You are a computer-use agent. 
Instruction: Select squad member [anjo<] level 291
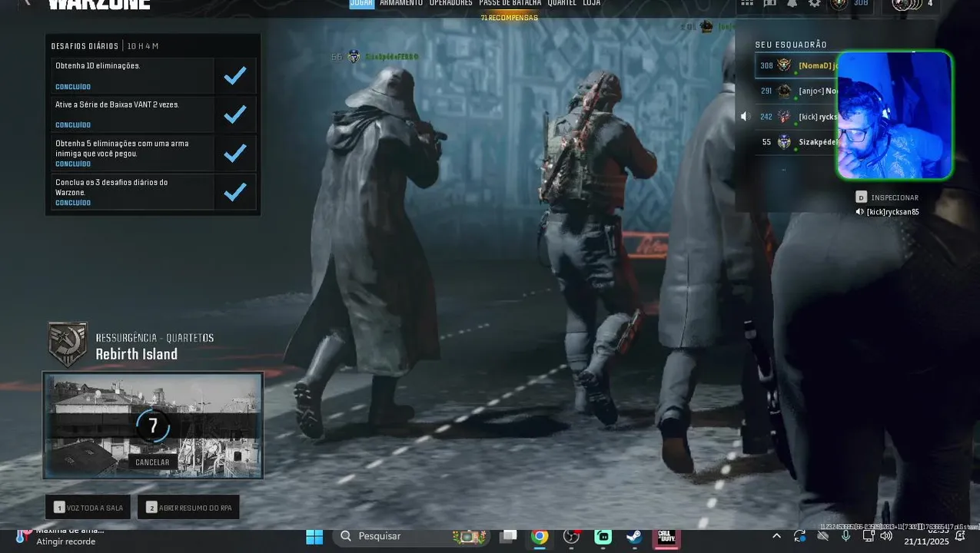coord(796,91)
